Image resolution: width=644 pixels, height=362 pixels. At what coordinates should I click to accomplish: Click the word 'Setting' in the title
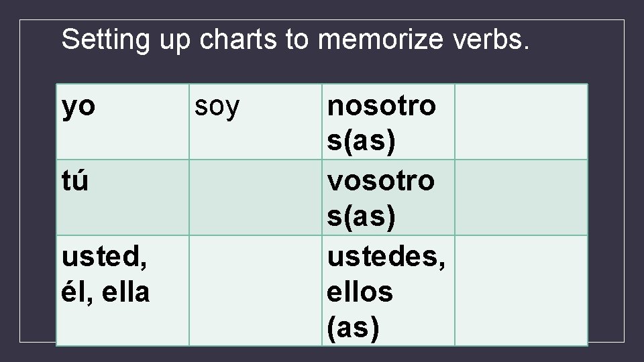(x=105, y=40)
